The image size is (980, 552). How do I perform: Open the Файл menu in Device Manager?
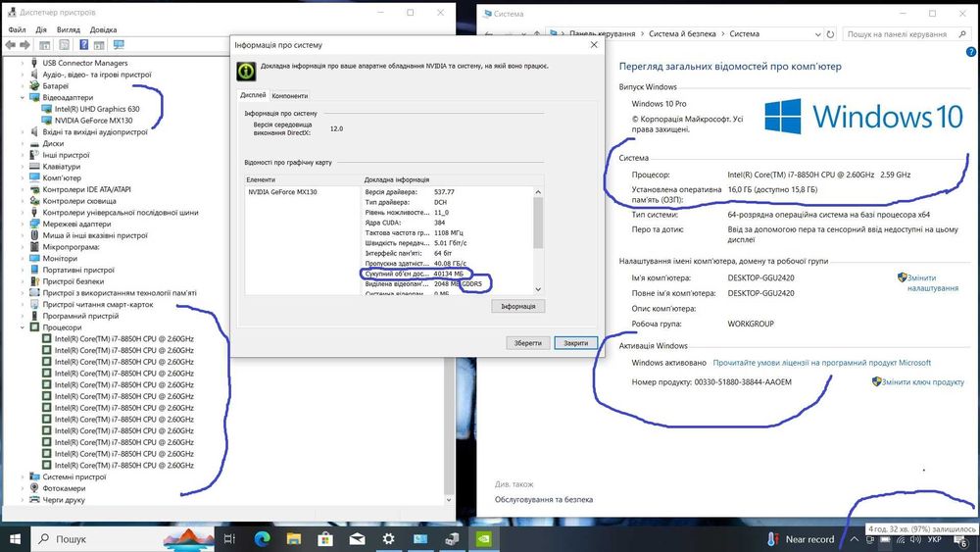[17, 29]
